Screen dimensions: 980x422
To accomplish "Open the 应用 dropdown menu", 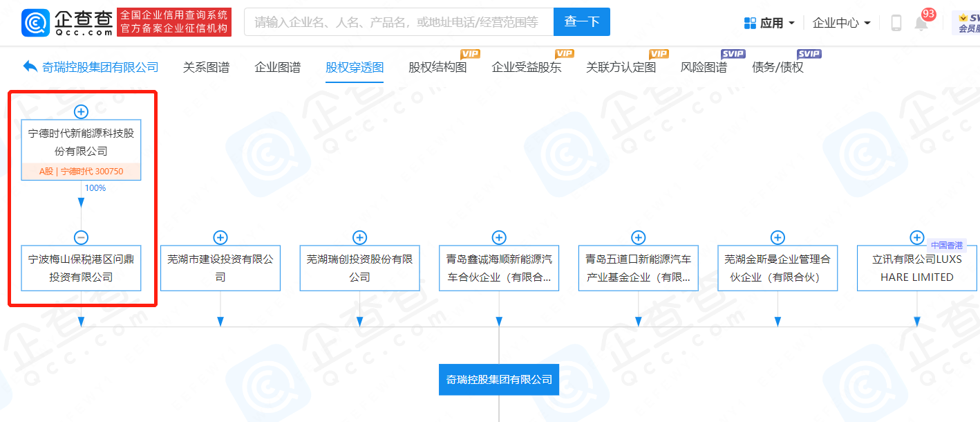I will click(x=769, y=23).
